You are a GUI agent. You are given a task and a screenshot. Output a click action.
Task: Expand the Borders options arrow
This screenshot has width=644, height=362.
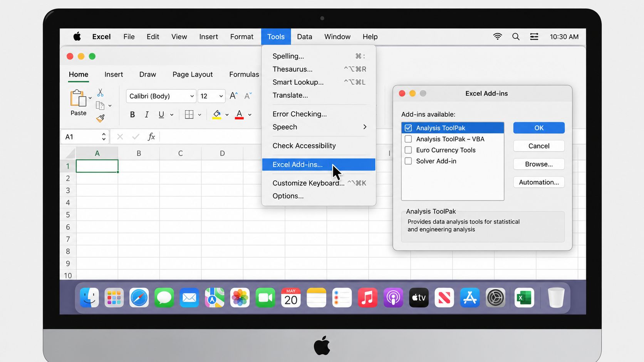pos(200,115)
